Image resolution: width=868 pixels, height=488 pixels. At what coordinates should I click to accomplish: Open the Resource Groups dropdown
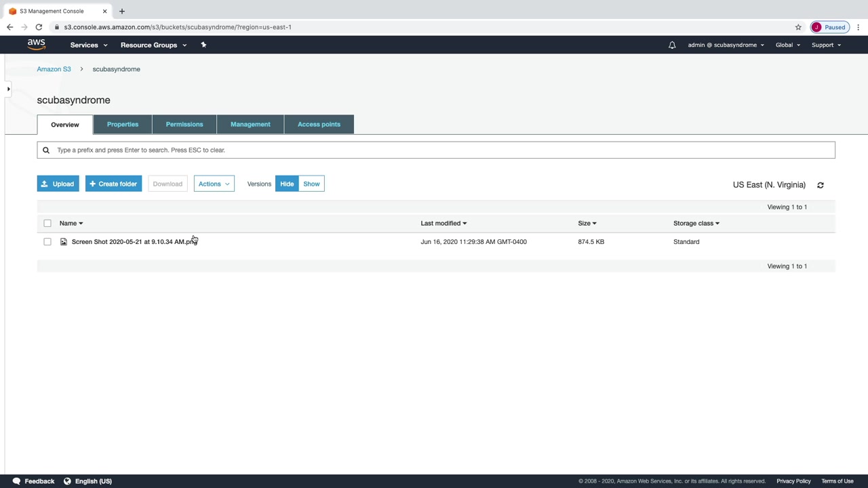tap(154, 45)
